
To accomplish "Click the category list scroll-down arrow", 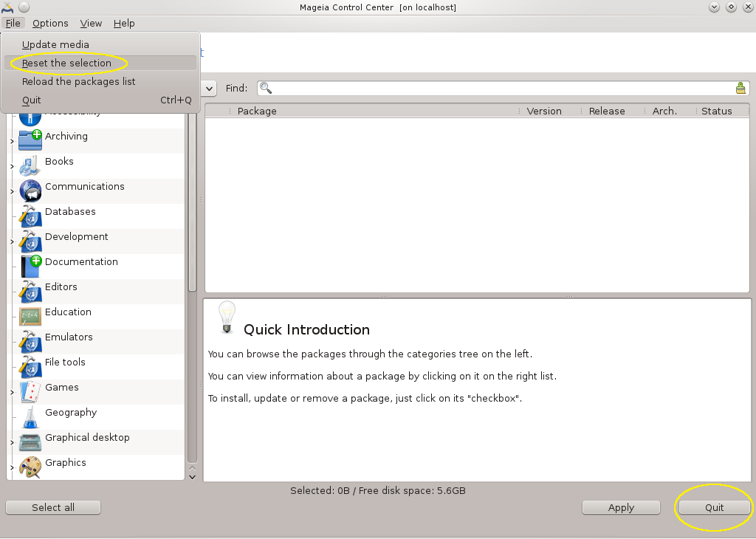I will (x=193, y=477).
